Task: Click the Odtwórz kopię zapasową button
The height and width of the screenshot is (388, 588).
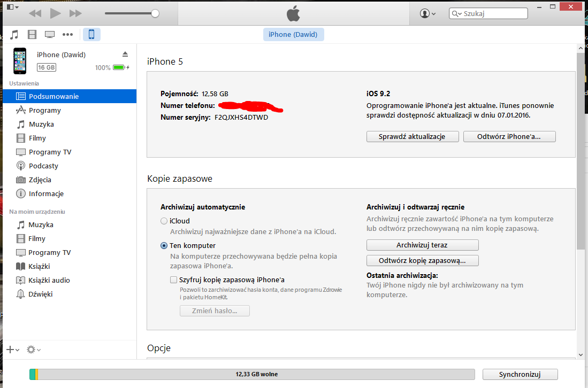Action: click(x=422, y=260)
